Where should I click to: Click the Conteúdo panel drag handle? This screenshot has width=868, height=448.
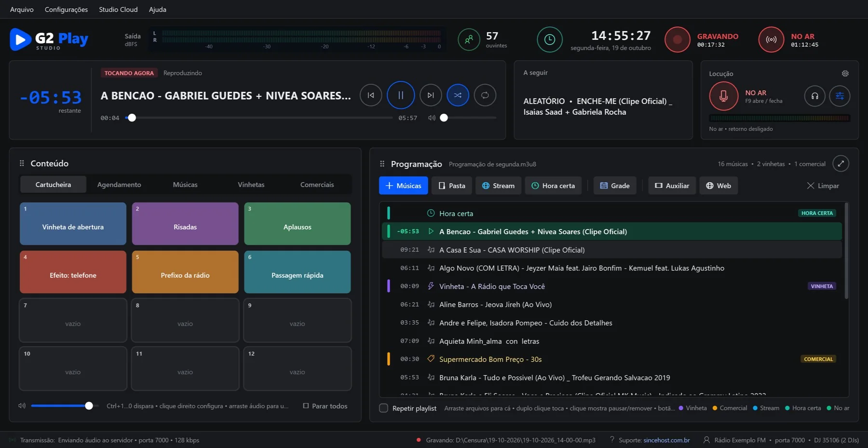pyautogui.click(x=22, y=163)
